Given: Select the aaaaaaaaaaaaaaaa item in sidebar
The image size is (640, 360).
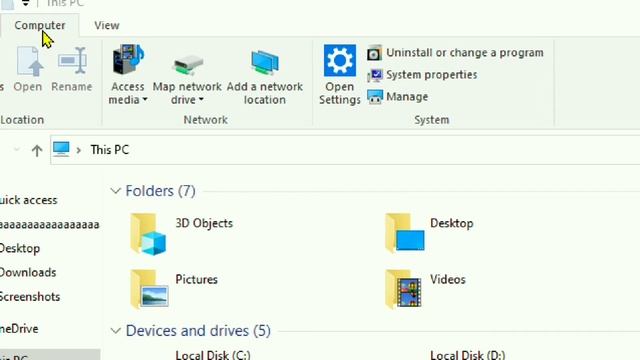Looking at the screenshot, I should [x=49, y=224].
